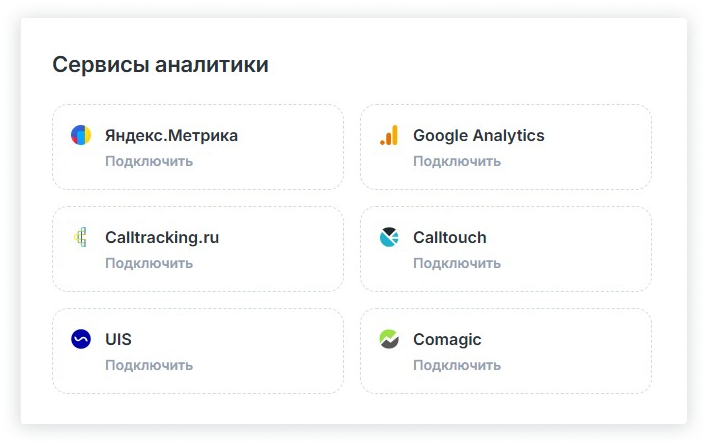Viewport: 707px width, 446px height.
Task: Select the Calltracking.ru service name
Action: tap(161, 237)
